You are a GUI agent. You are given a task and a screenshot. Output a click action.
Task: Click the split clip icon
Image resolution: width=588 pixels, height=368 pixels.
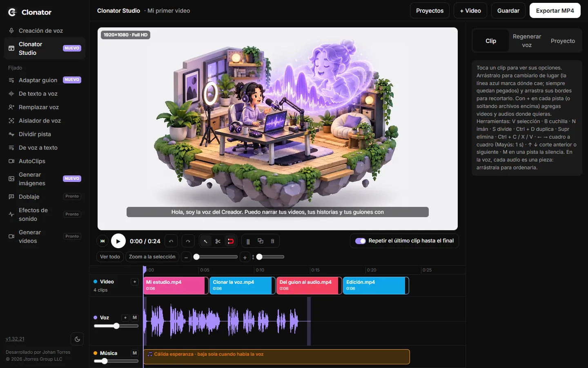(x=248, y=241)
